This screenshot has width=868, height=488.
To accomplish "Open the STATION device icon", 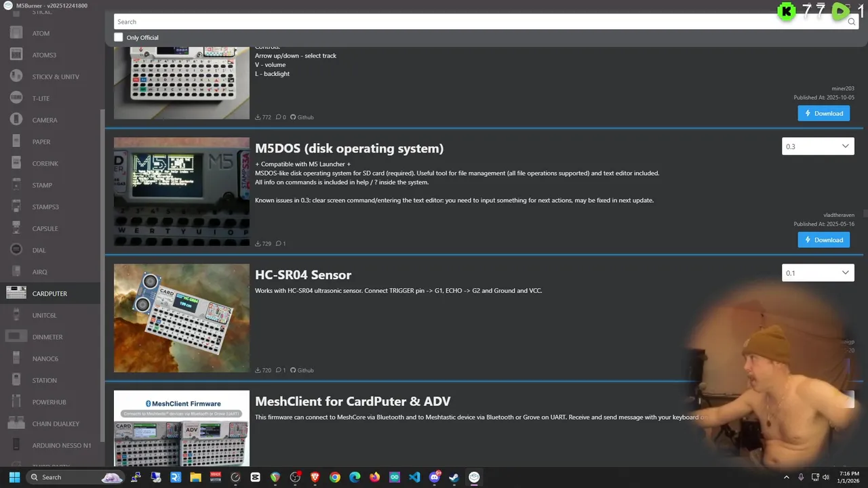I will 16,380.
